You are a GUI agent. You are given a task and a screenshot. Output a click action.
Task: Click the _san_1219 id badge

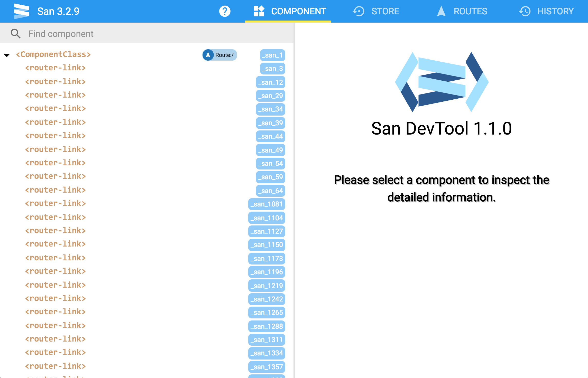267,286
